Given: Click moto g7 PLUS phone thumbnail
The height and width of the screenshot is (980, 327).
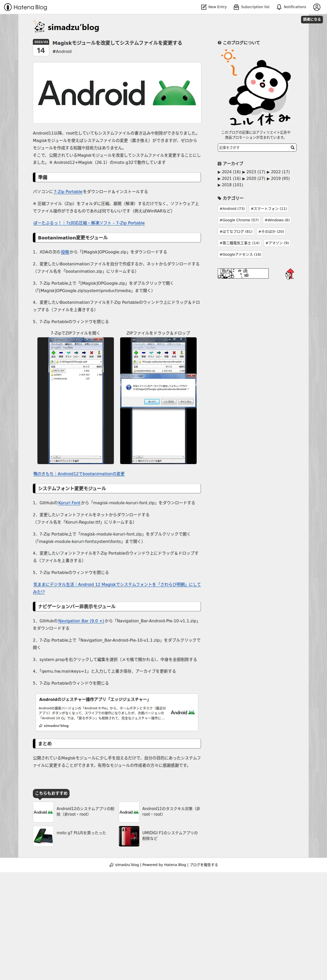Looking at the screenshot, I should pos(43,836).
